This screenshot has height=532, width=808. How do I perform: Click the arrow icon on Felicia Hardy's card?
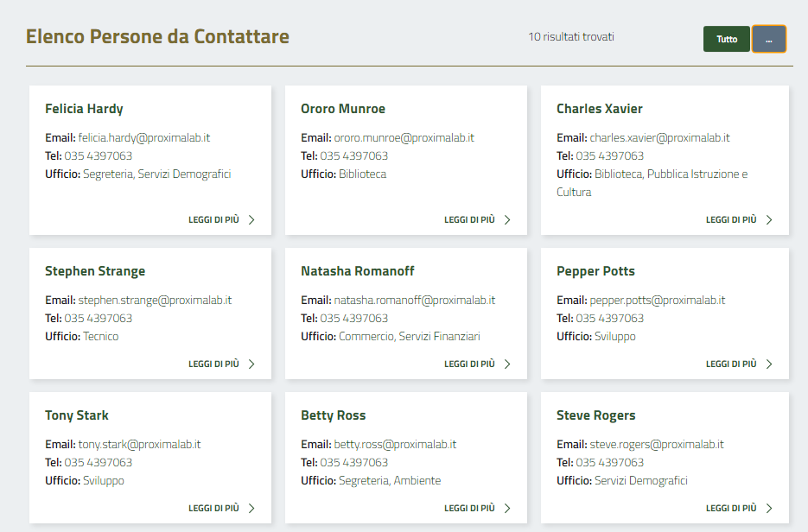pyautogui.click(x=251, y=219)
